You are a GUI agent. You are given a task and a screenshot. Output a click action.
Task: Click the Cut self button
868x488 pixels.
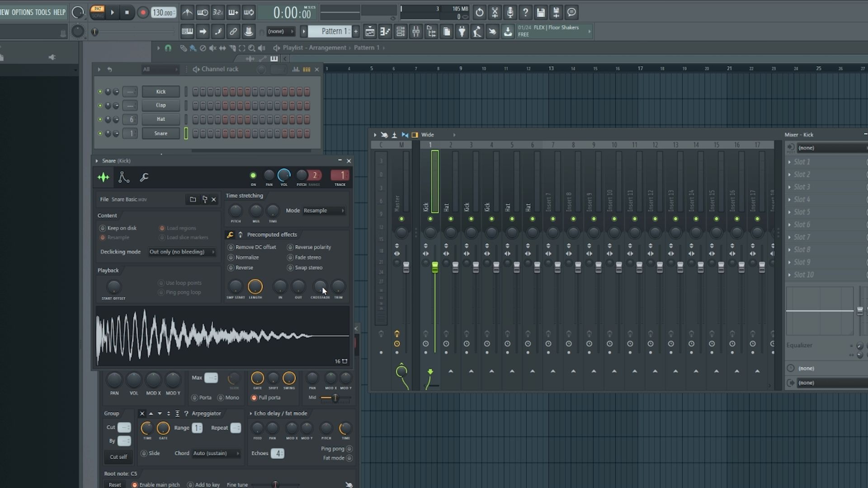pyautogui.click(x=118, y=457)
